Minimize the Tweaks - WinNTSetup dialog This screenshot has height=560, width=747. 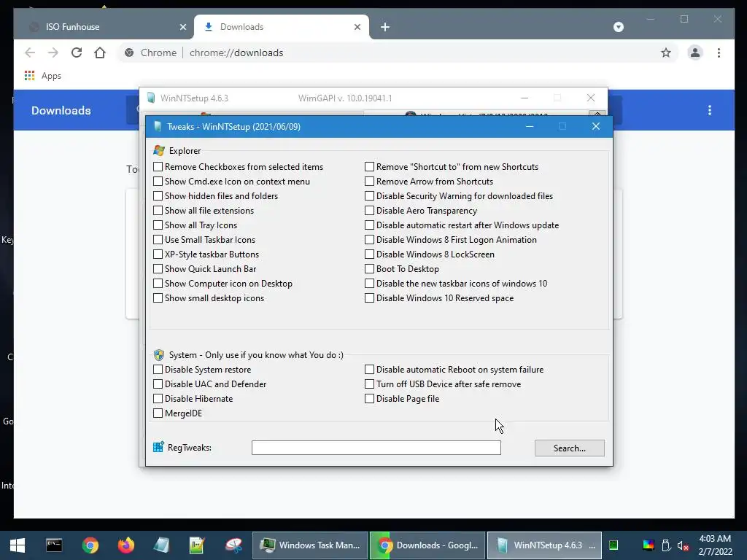pyautogui.click(x=530, y=126)
